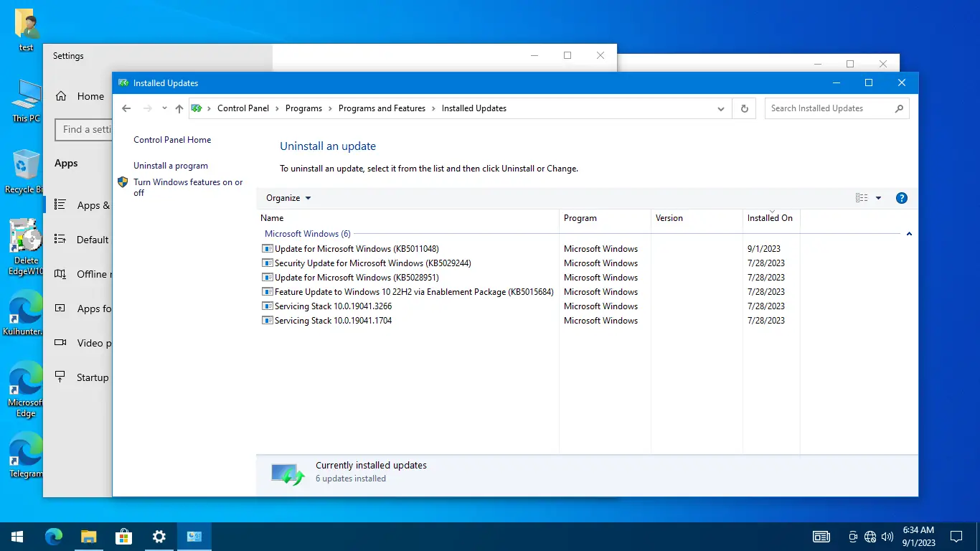Click the icon beside KB5029244 update
Screen dimensions: 980x551
pos(268,263)
